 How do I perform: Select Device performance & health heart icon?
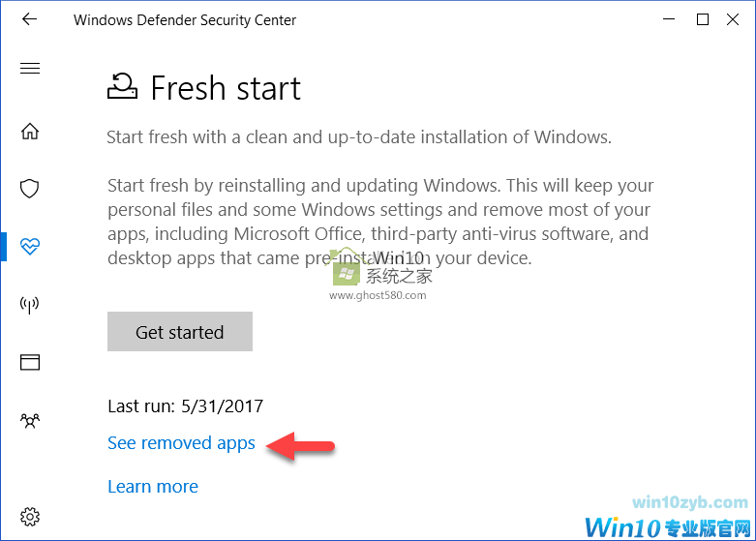click(x=30, y=246)
